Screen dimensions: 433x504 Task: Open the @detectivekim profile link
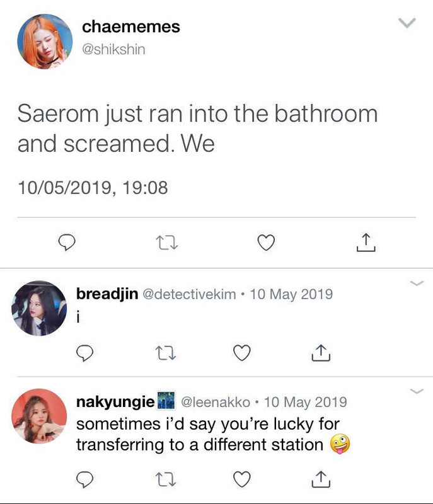pos(189,294)
